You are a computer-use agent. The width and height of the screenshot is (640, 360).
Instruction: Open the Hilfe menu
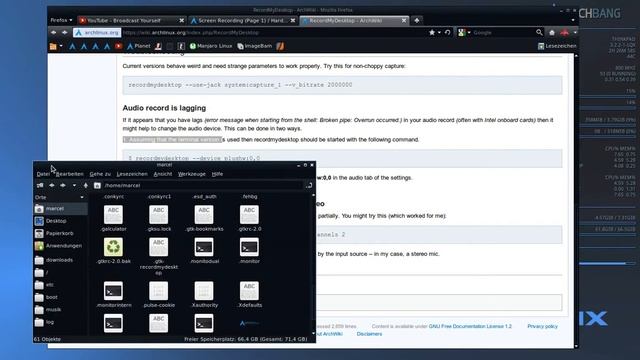click(x=217, y=174)
